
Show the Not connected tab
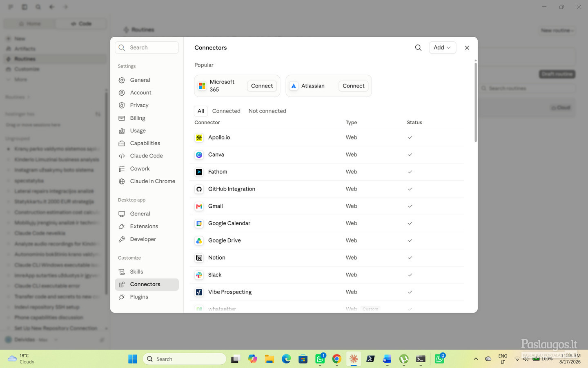tap(267, 111)
